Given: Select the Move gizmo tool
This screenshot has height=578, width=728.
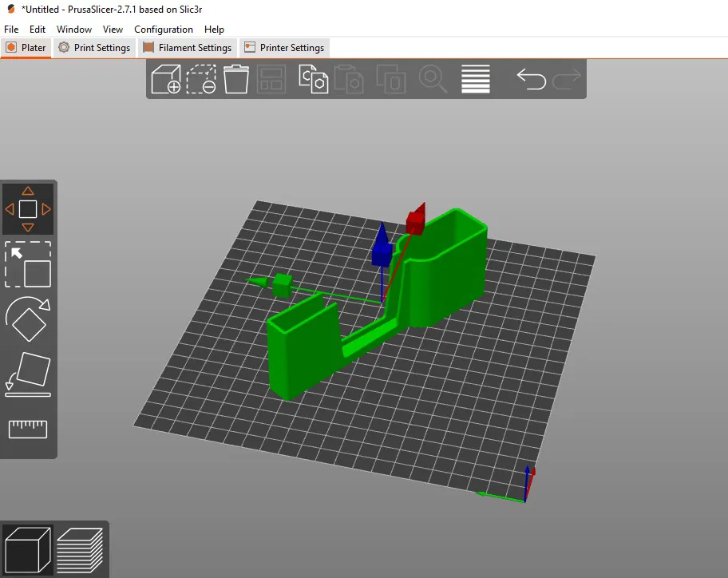Looking at the screenshot, I should (28, 209).
